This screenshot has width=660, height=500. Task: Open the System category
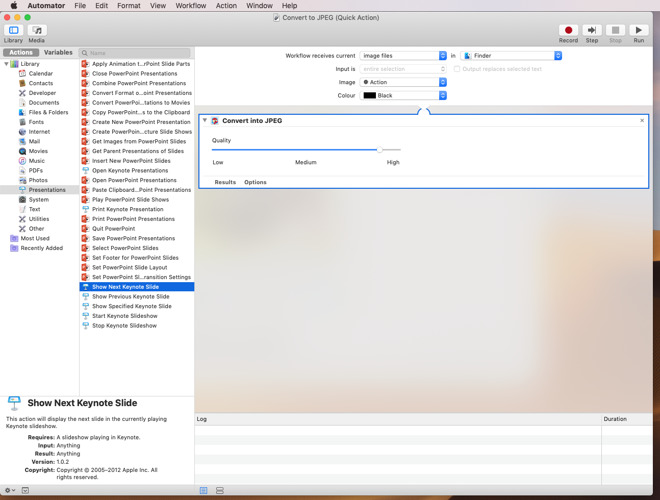click(x=38, y=199)
